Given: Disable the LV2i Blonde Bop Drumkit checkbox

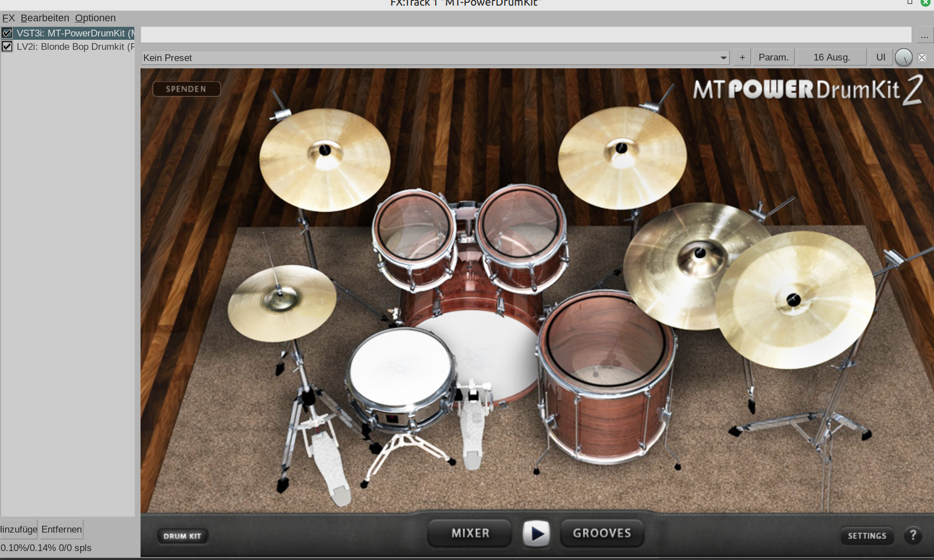Looking at the screenshot, I should point(7,46).
